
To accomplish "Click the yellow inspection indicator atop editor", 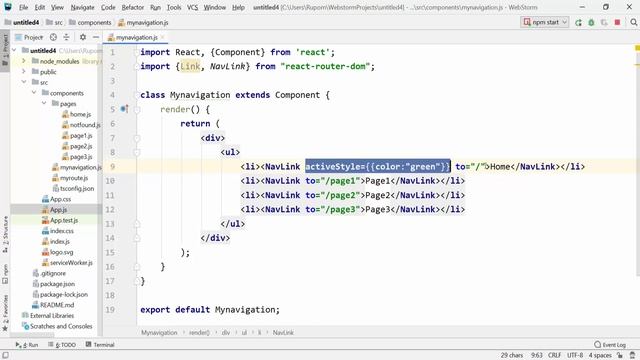I will tap(637, 48).
